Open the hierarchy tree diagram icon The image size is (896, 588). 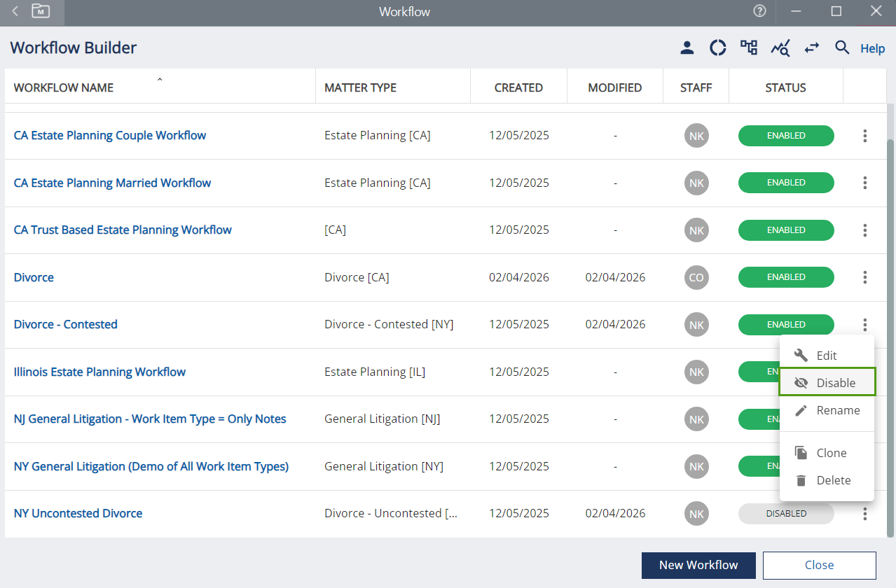[x=749, y=48]
